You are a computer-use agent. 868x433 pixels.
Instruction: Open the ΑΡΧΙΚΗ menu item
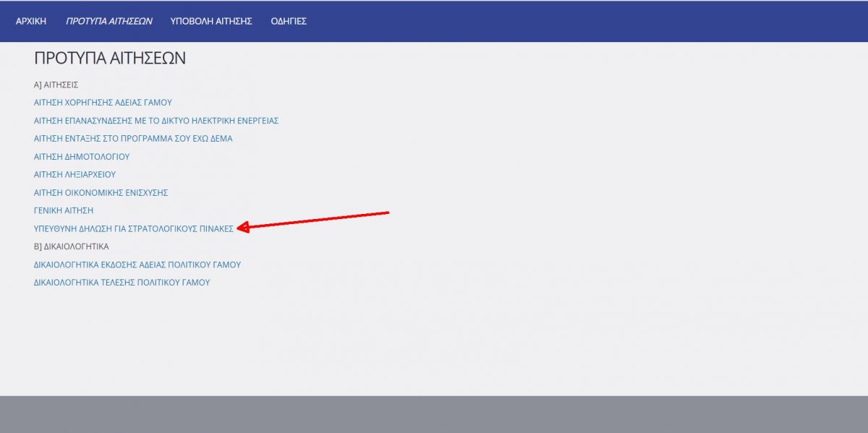pos(31,21)
